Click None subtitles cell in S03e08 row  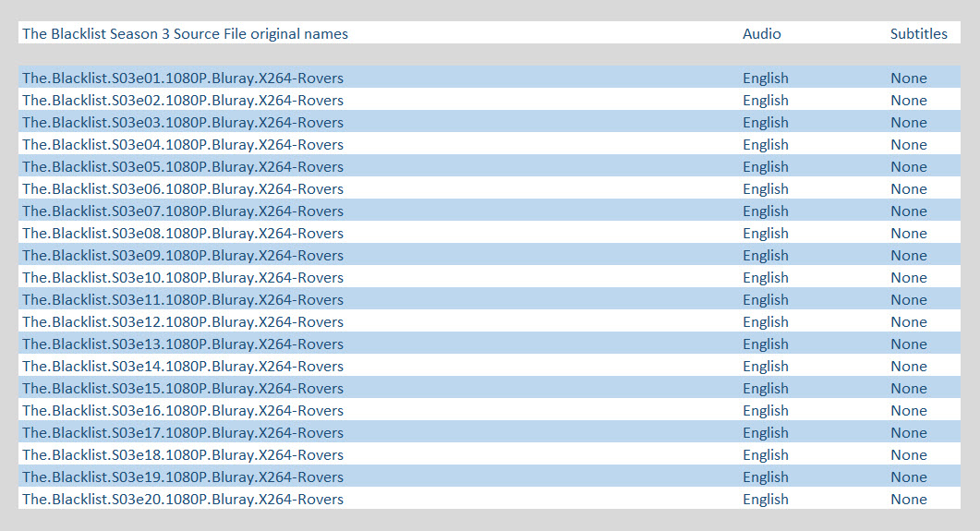tap(909, 234)
